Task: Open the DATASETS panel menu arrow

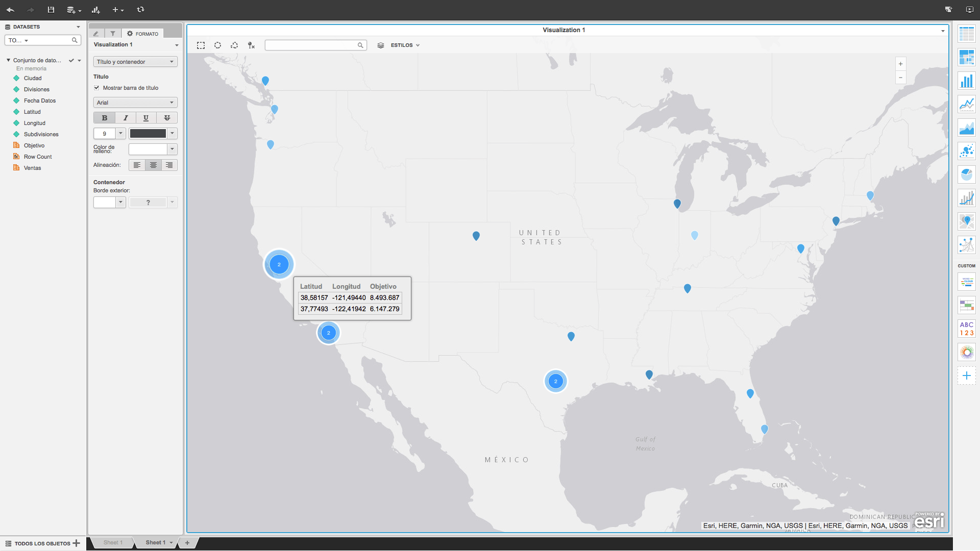Action: [x=78, y=27]
